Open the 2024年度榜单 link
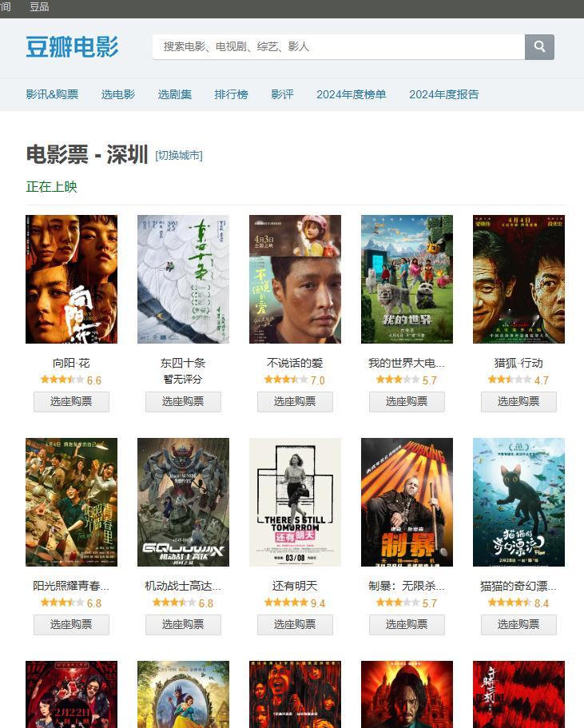The height and width of the screenshot is (728, 584). tap(352, 95)
